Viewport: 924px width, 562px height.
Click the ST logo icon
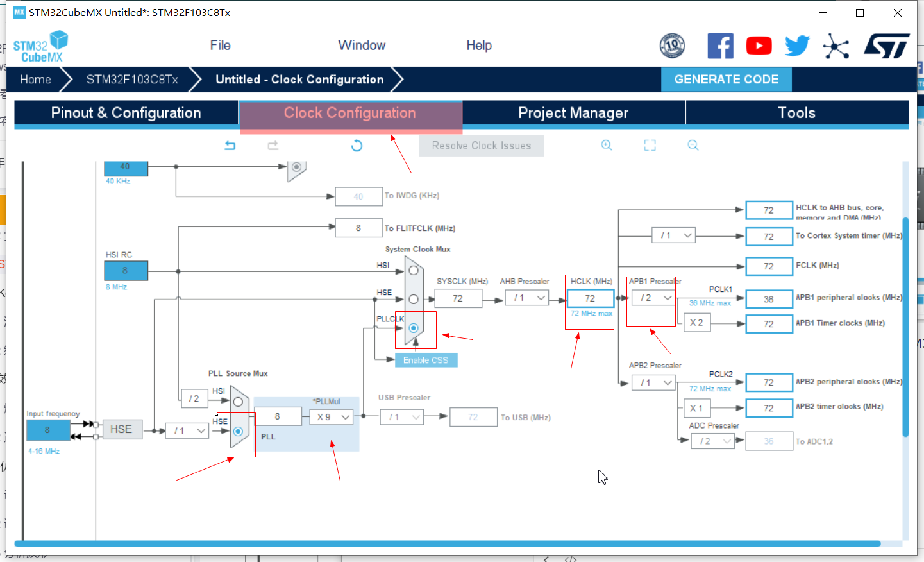pyautogui.click(x=887, y=46)
